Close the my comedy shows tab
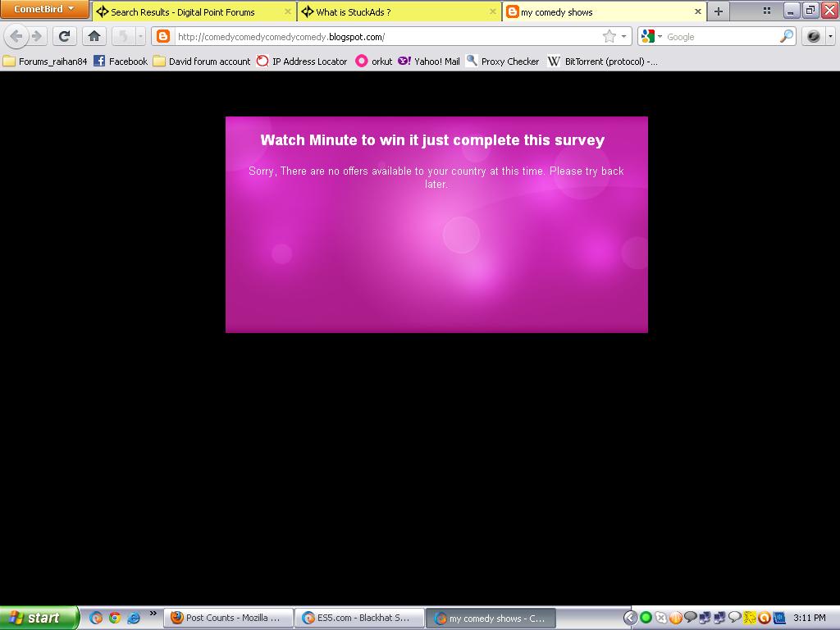Image resolution: width=840 pixels, height=630 pixels. click(x=697, y=11)
